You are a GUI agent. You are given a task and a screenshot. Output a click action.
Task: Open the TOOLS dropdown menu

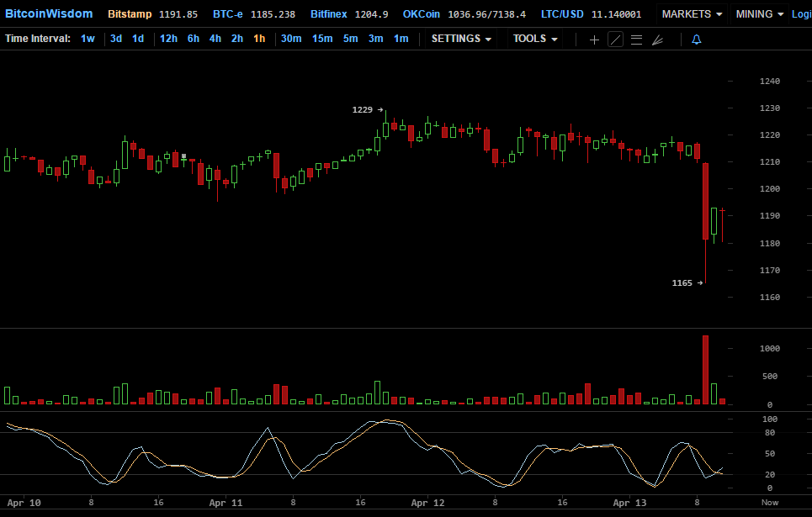click(535, 39)
